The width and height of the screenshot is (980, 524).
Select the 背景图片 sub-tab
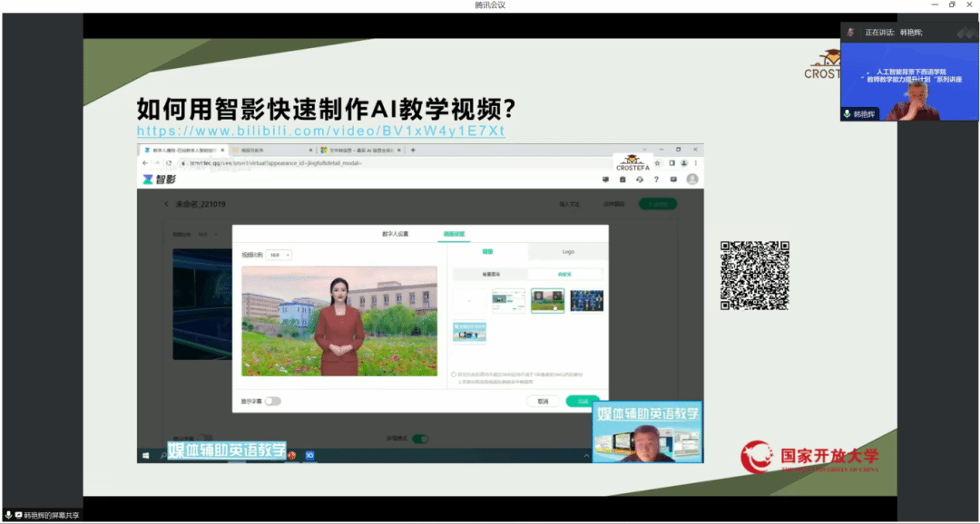click(491, 274)
